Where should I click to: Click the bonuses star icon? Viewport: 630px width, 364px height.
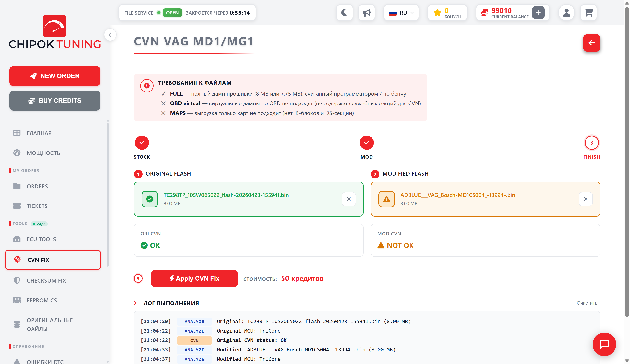(x=437, y=13)
